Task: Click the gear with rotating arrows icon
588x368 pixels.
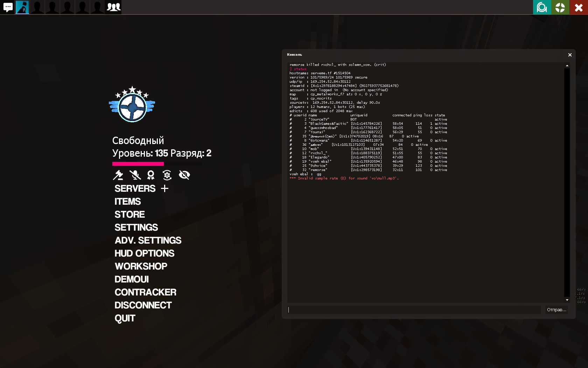Action: tap(167, 175)
